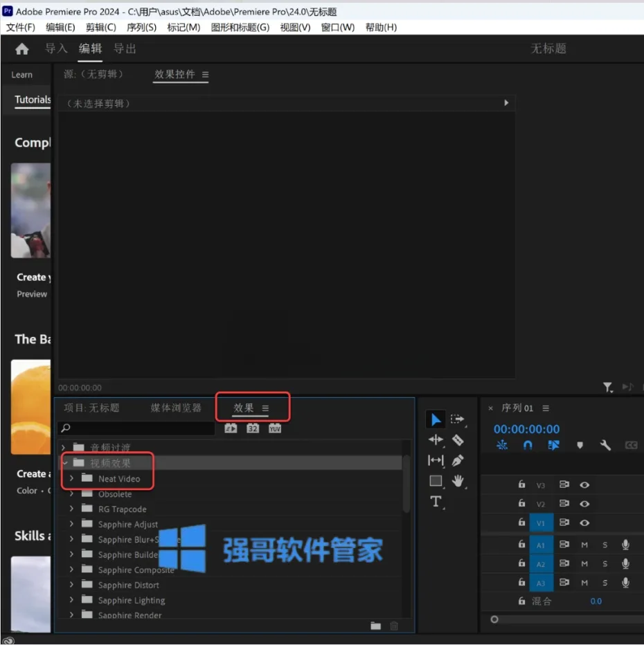This screenshot has height=645, width=644.
Task: Open the 文件(F) menu
Action: click(21, 28)
